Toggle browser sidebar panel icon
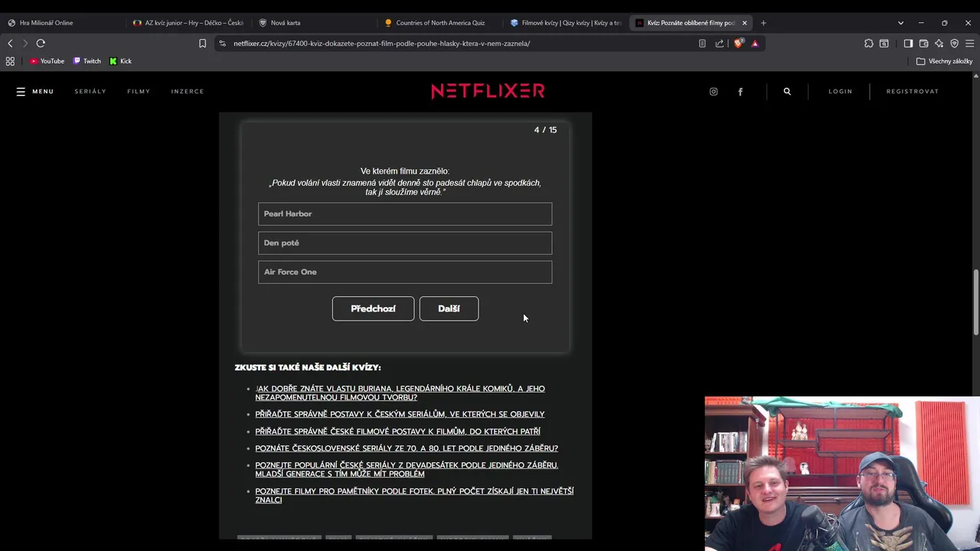 [x=908, y=44]
